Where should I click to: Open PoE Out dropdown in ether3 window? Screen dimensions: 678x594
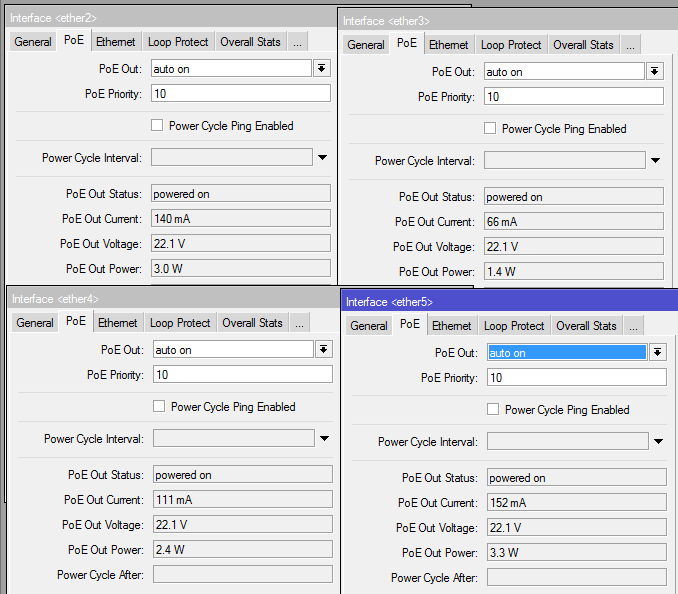pyautogui.click(x=655, y=71)
